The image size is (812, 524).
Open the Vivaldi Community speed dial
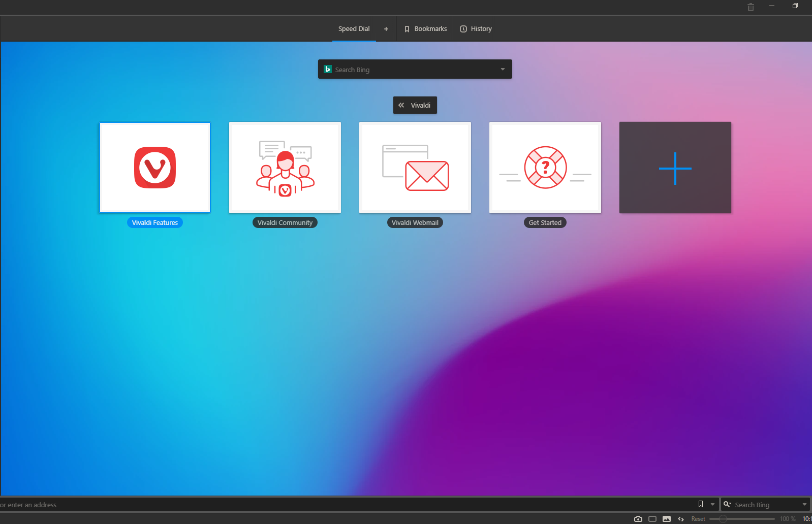[285, 168]
